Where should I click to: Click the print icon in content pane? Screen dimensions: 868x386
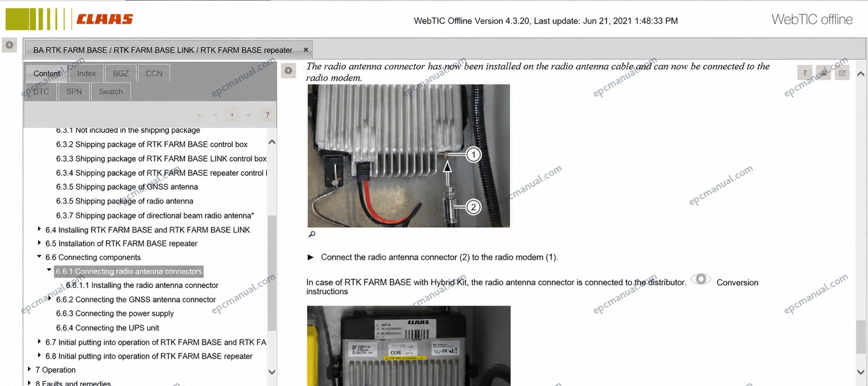(x=824, y=73)
